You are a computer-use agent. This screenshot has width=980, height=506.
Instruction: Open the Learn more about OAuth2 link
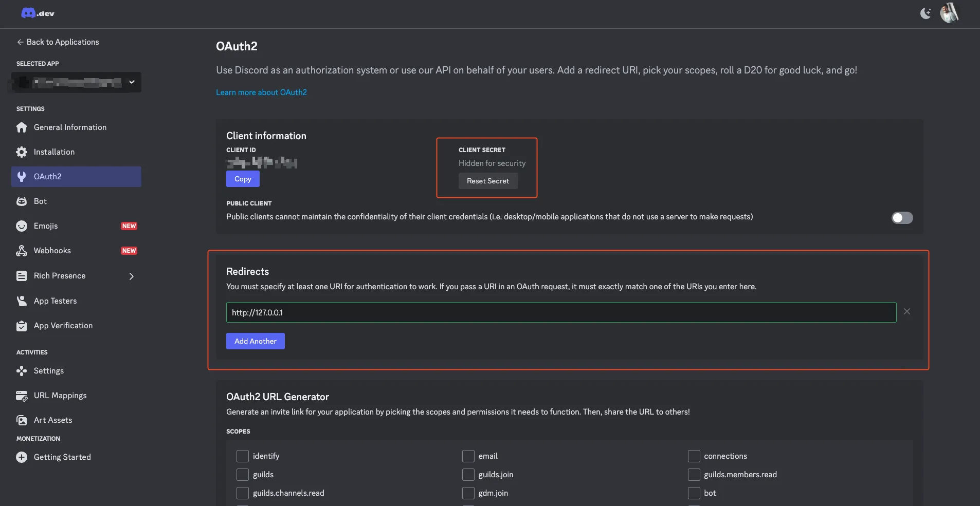click(261, 92)
